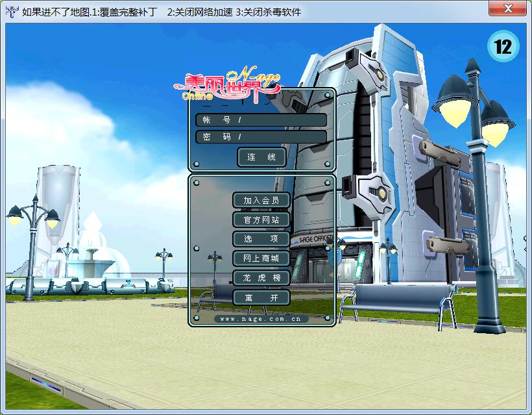Close the game window

click(x=507, y=8)
